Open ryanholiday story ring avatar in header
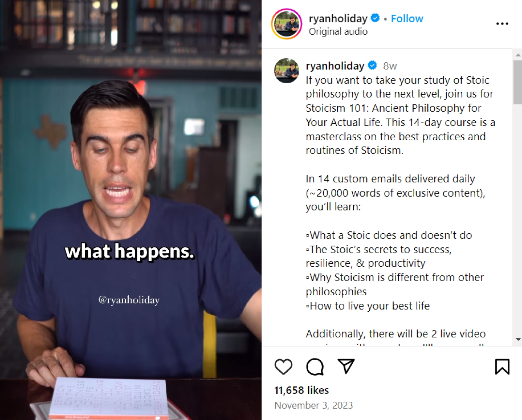 point(286,24)
